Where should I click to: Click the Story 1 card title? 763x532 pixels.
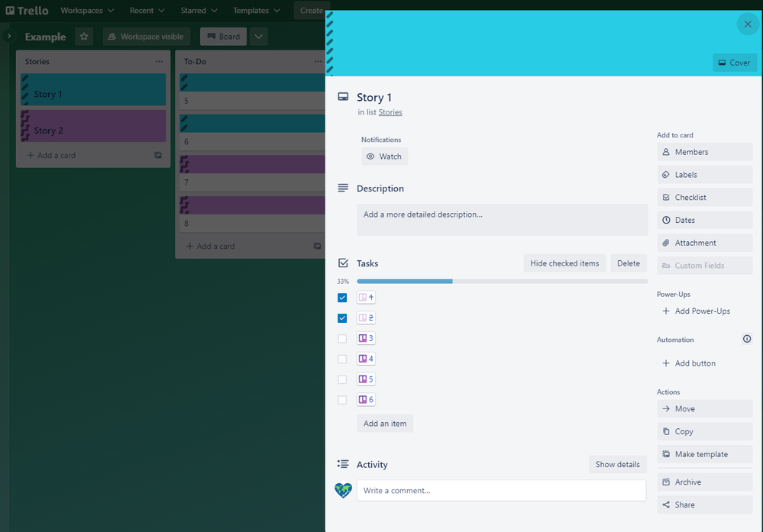click(x=374, y=98)
